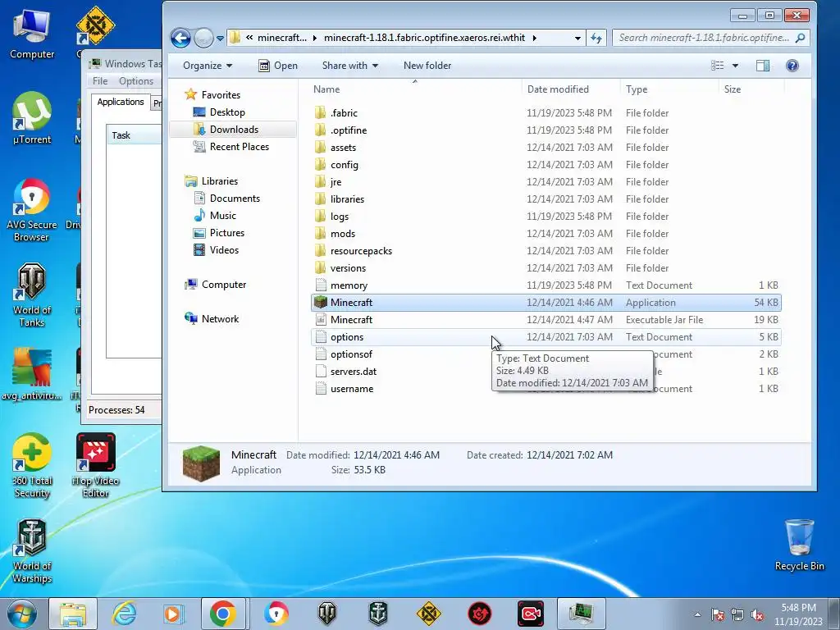This screenshot has width=840, height=630.
Task: Select Computer in the navigation pane
Action: 223,285
